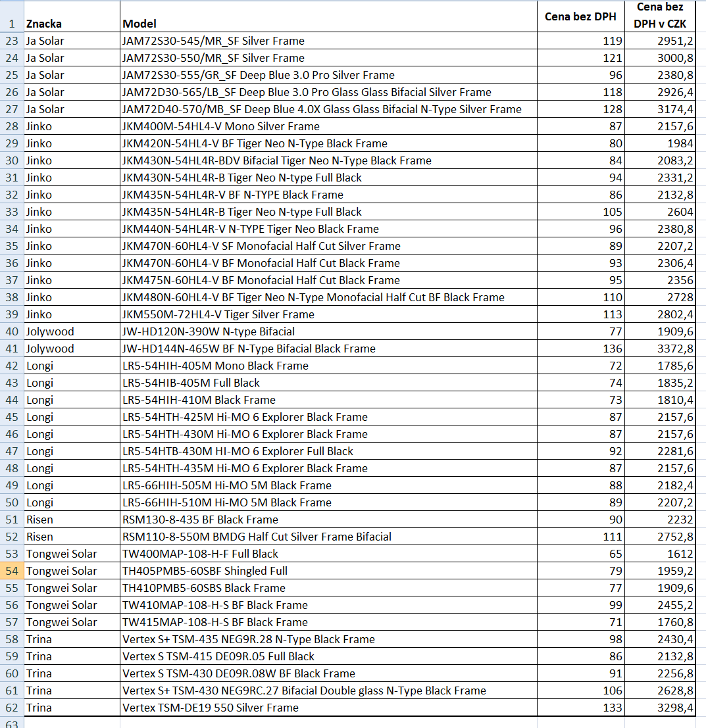The width and height of the screenshot is (706, 728).
Task: Click cell JKM430N-54HL4R-BDV Bifacial Tiger Neo
Action: tap(328, 160)
